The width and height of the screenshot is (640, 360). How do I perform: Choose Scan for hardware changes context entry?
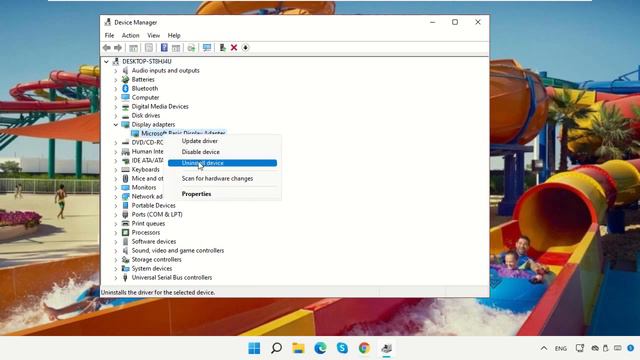point(222,179)
